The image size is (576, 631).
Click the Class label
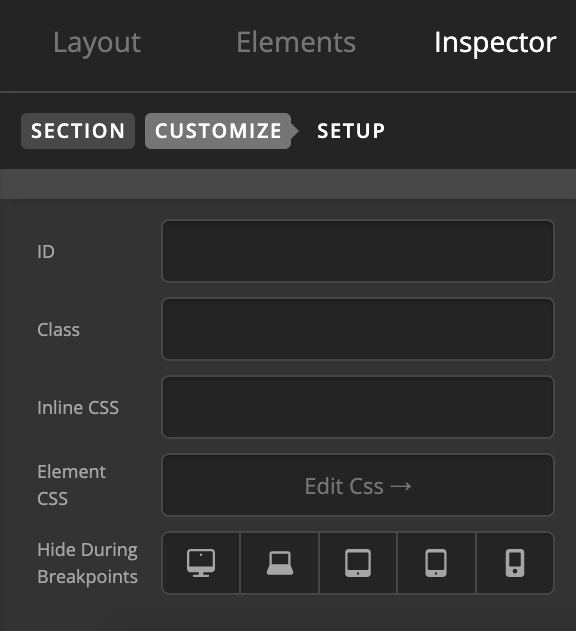(58, 329)
